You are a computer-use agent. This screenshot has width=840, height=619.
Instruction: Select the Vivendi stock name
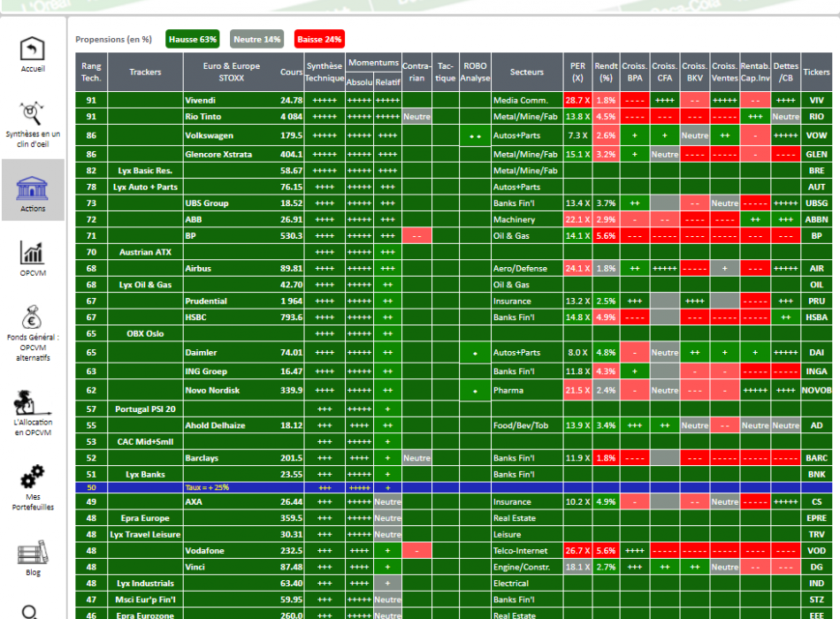point(201,100)
